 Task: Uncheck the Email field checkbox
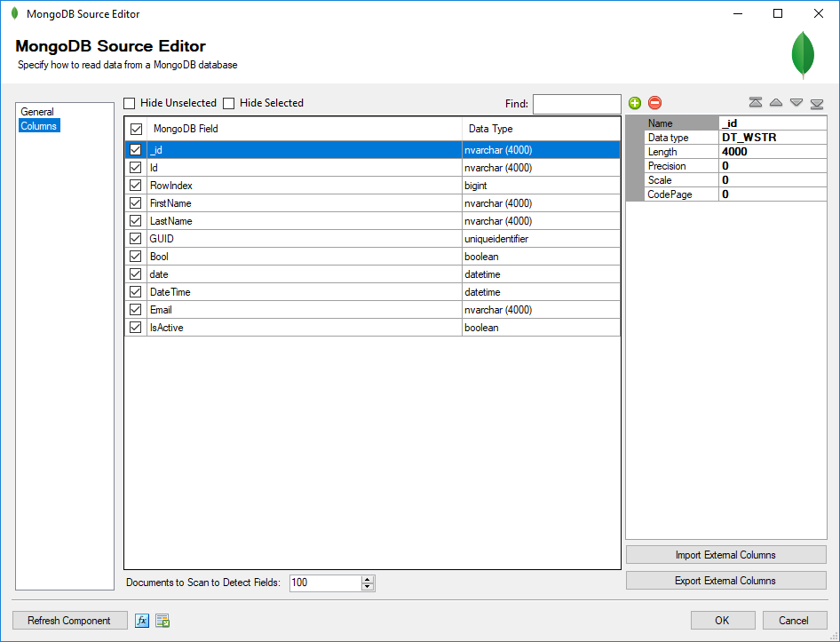tap(136, 310)
